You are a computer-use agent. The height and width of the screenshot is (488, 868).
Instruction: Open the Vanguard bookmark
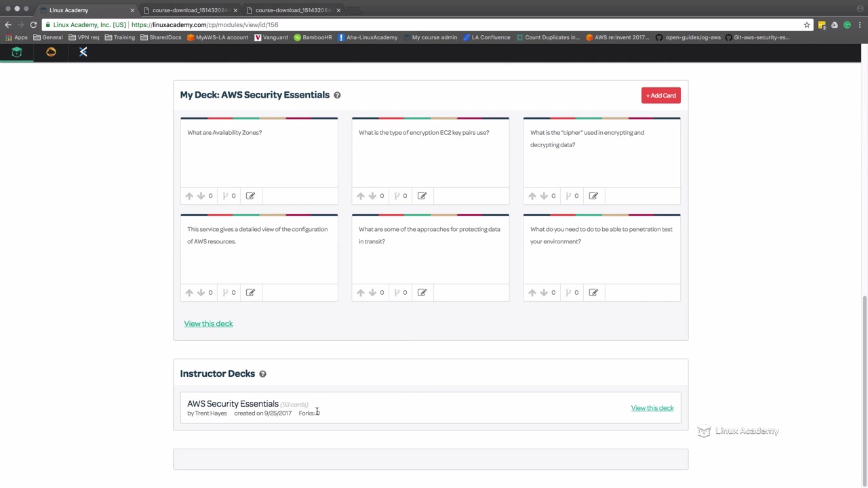tap(271, 38)
